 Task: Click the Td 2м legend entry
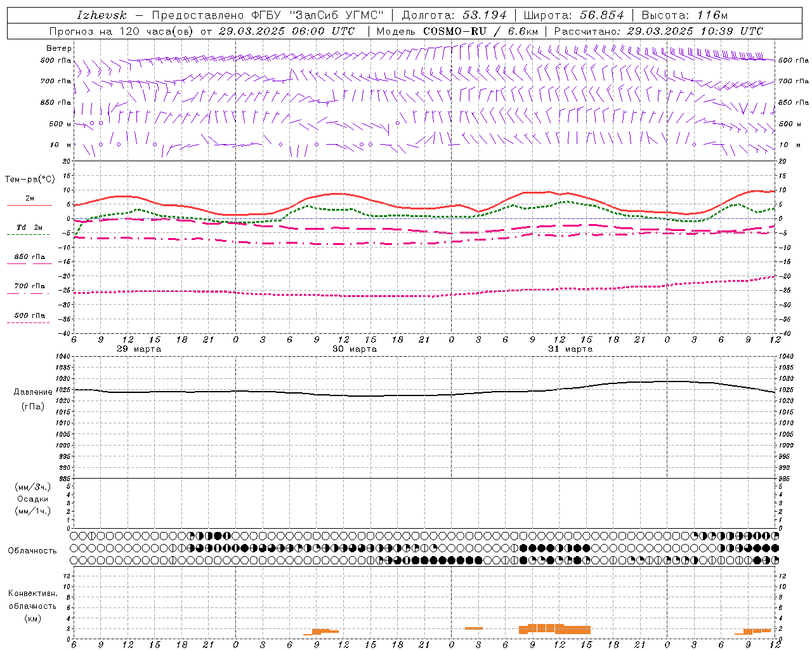pyautogui.click(x=29, y=227)
